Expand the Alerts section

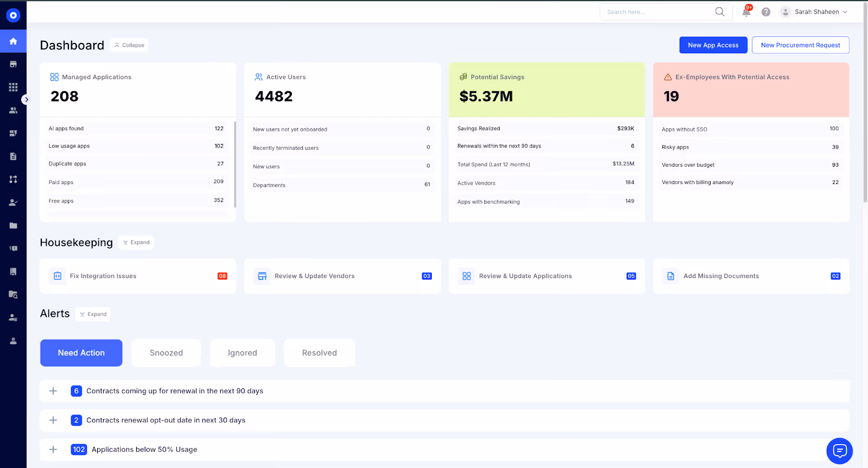[x=93, y=314]
